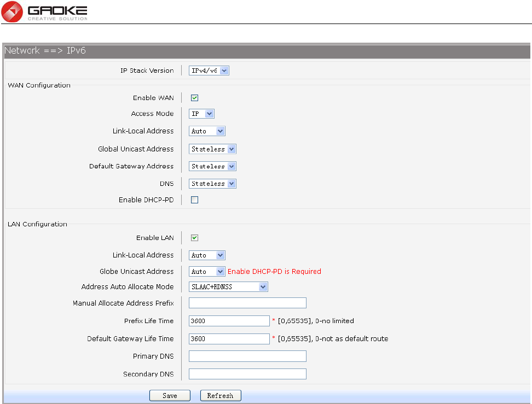Click the 'Secondary DNS' label
Image resolution: width=532 pixels, height=404 pixels.
[149, 374]
